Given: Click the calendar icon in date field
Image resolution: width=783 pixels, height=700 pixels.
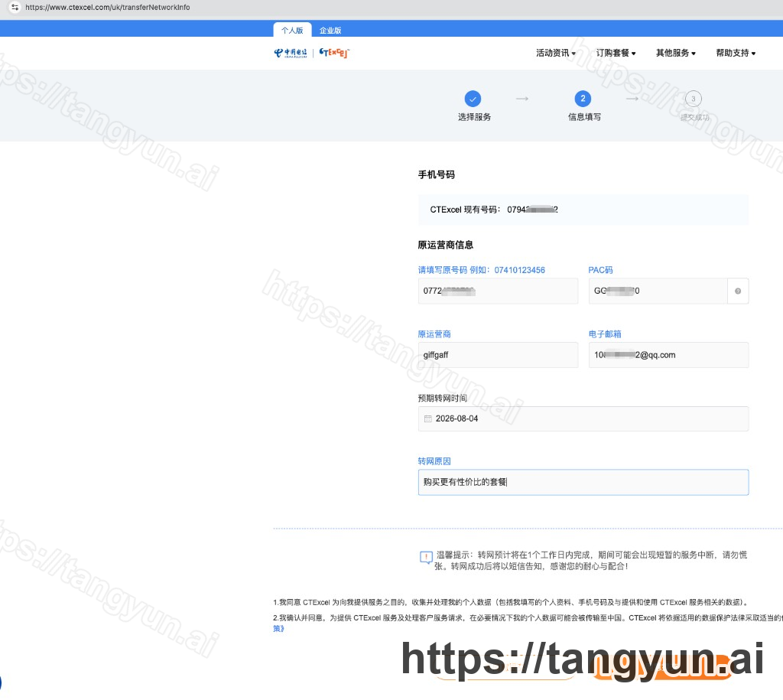Looking at the screenshot, I should coord(428,418).
